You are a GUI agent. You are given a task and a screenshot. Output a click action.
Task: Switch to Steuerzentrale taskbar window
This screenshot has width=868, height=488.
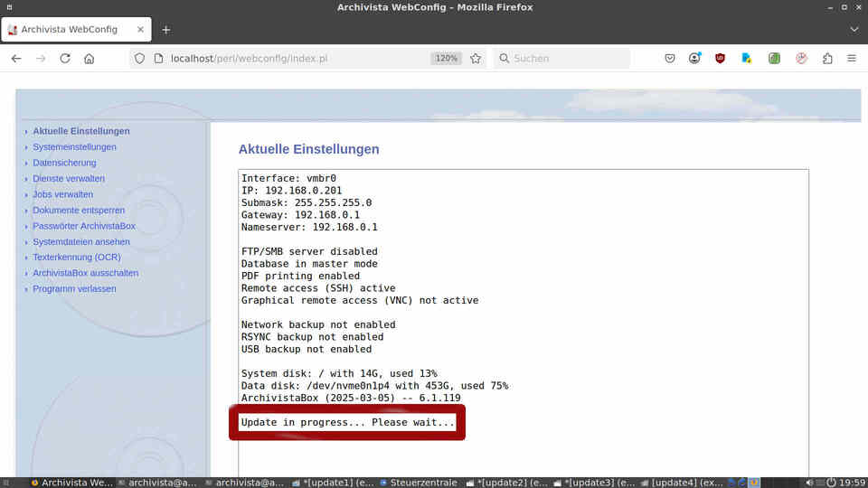click(419, 483)
